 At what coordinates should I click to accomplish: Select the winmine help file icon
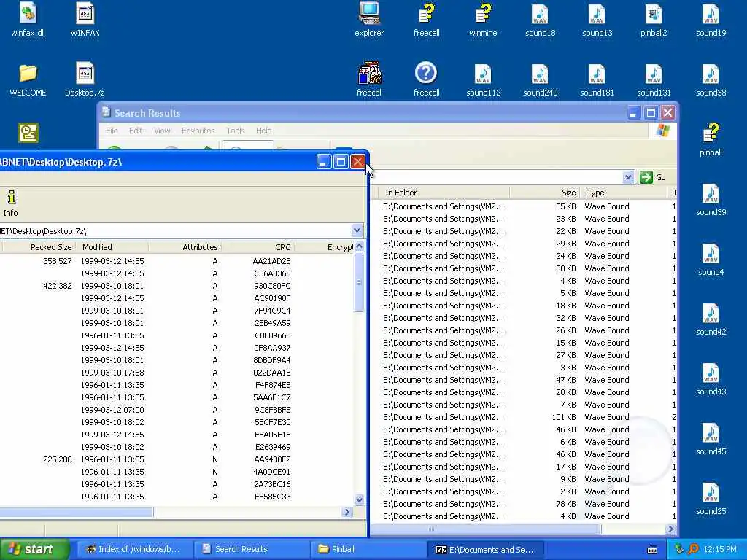coord(483,20)
